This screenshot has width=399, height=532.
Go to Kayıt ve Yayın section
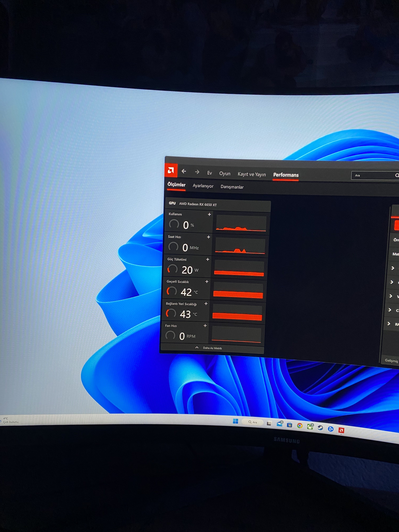click(x=252, y=174)
